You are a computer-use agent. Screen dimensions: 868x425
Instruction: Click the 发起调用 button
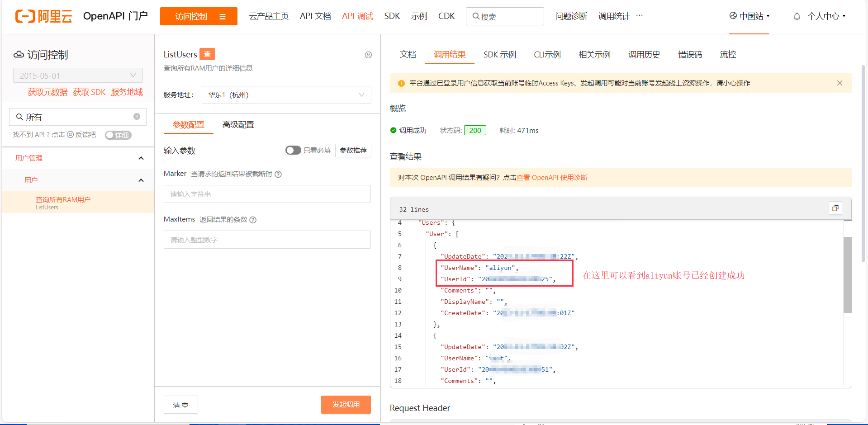(346, 405)
